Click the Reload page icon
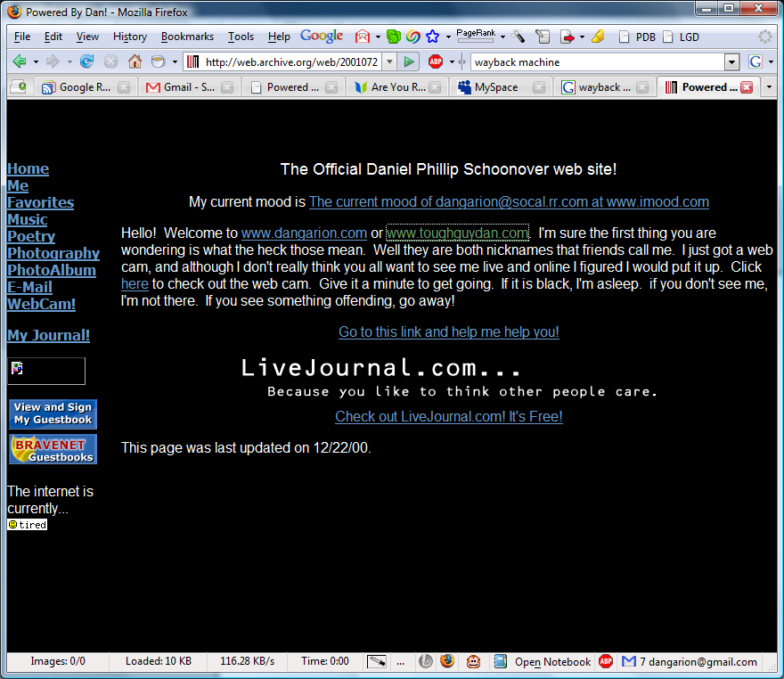Screen dimensions: 784x679 click(x=86, y=61)
